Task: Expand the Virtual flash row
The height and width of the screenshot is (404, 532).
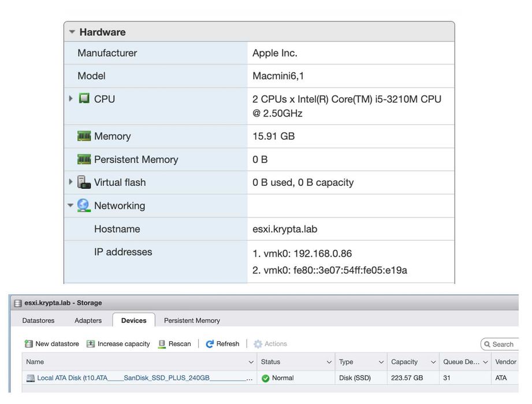Action: [x=70, y=182]
